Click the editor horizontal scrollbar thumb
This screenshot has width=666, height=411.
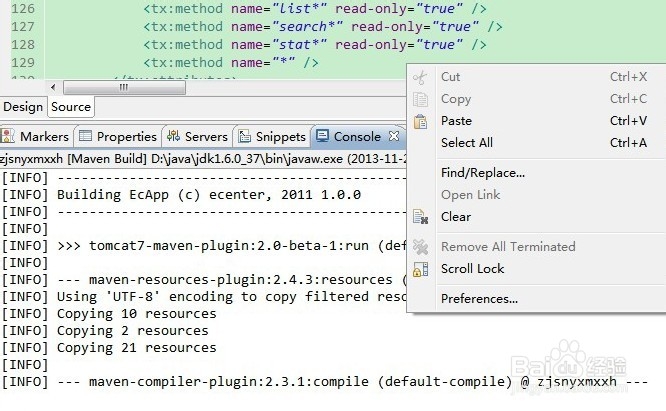pos(124,87)
